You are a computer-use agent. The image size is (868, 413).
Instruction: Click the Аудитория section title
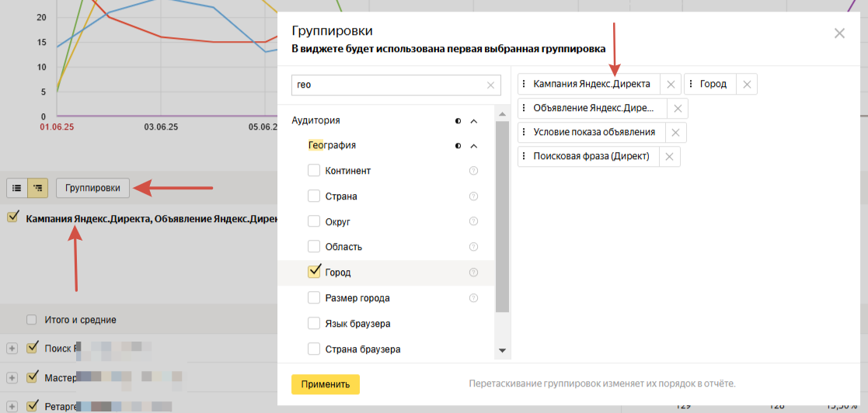315,120
